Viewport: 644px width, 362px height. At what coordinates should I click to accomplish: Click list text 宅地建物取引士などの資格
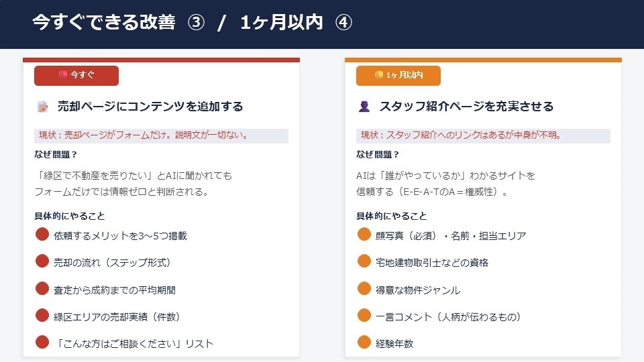432,263
